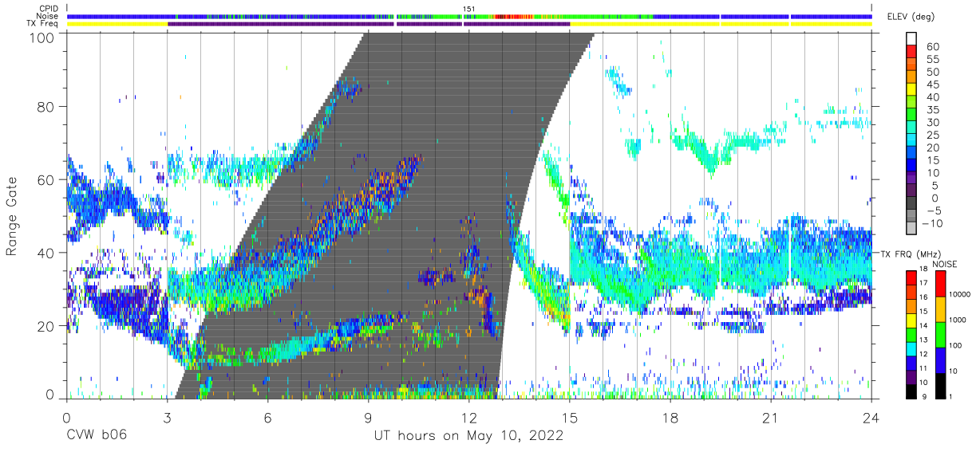The width and height of the screenshot is (980, 452).
Task: Click the 'Noise' row label at top left
Action: (x=47, y=16)
